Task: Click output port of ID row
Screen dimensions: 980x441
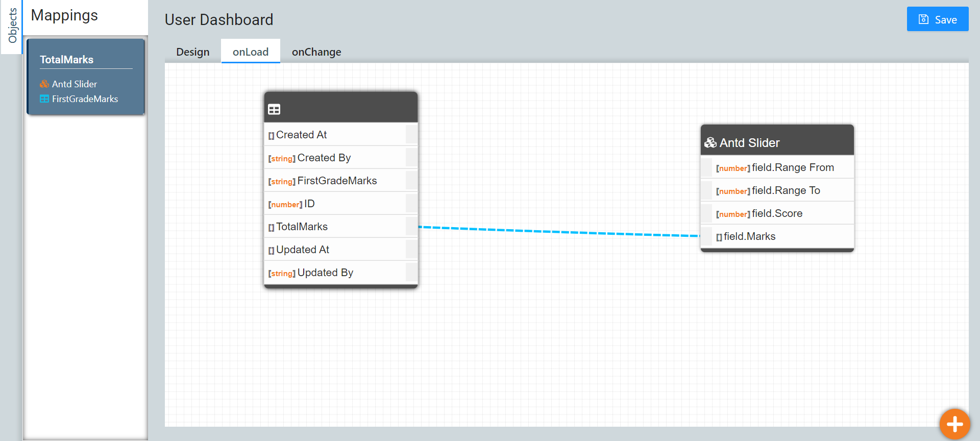Action: pos(411,203)
